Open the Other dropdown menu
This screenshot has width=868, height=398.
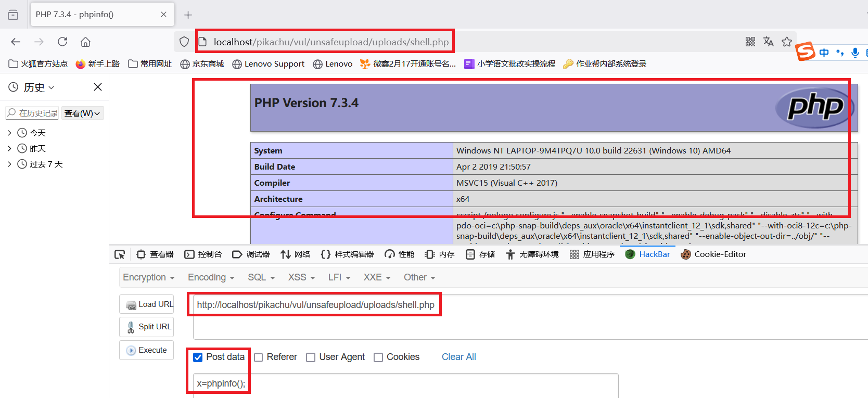[419, 277]
